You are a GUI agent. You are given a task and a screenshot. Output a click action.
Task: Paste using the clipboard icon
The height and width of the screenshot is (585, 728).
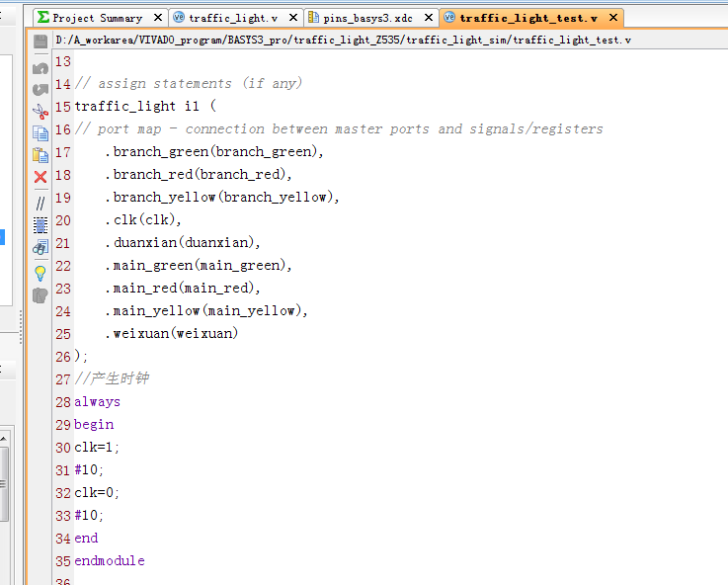[40, 155]
